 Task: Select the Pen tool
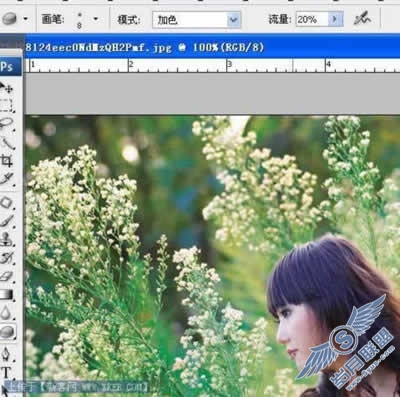pos(6,354)
